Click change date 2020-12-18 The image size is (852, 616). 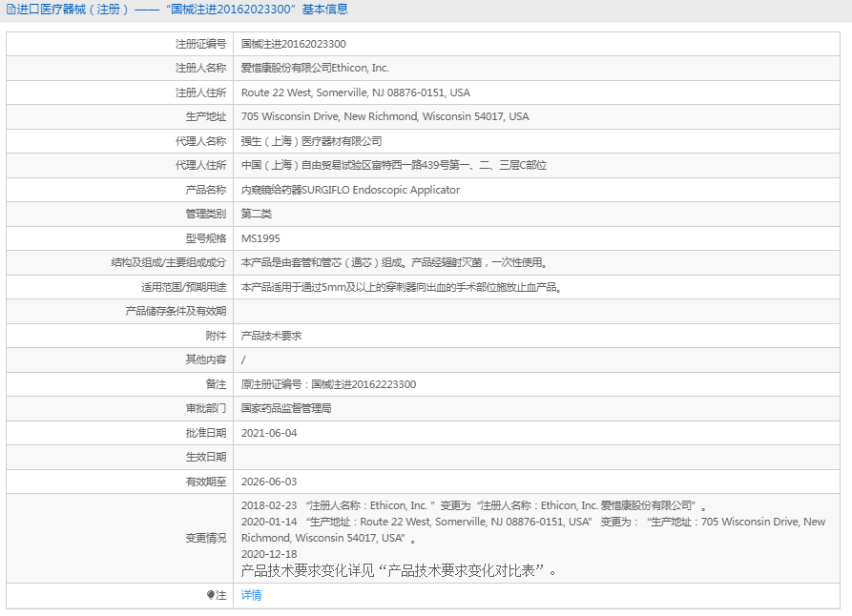click(269, 554)
